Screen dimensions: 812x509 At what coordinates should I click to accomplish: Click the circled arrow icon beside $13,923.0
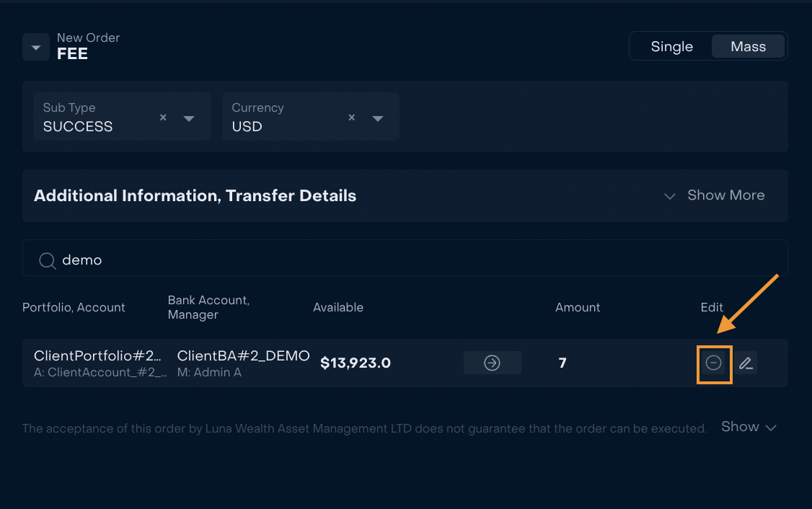[492, 363]
